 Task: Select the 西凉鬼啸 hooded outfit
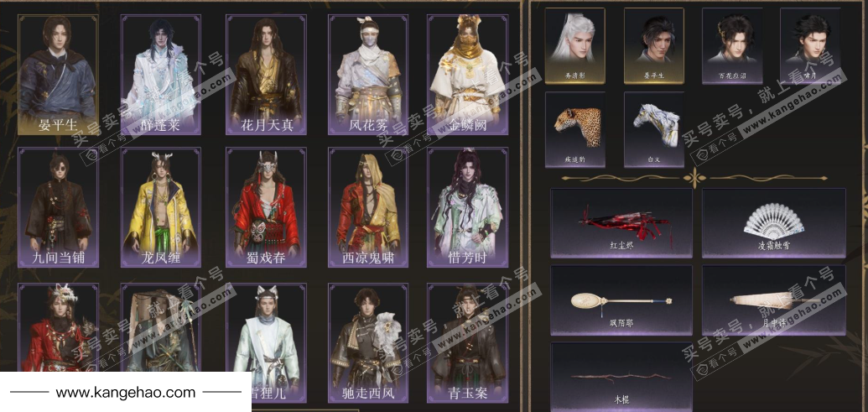(x=367, y=207)
